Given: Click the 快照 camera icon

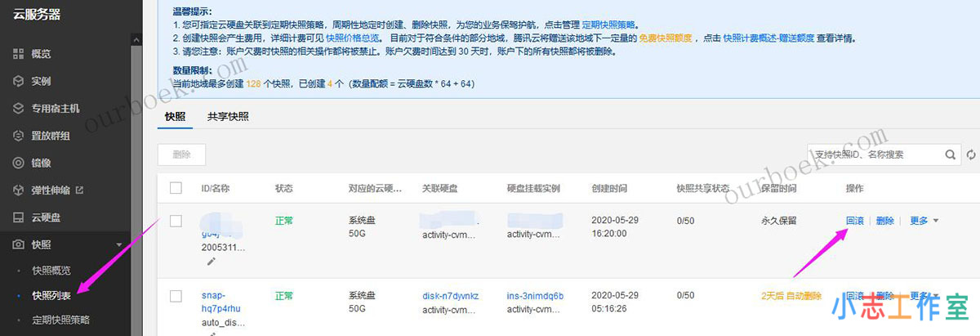Looking at the screenshot, I should coord(18,244).
